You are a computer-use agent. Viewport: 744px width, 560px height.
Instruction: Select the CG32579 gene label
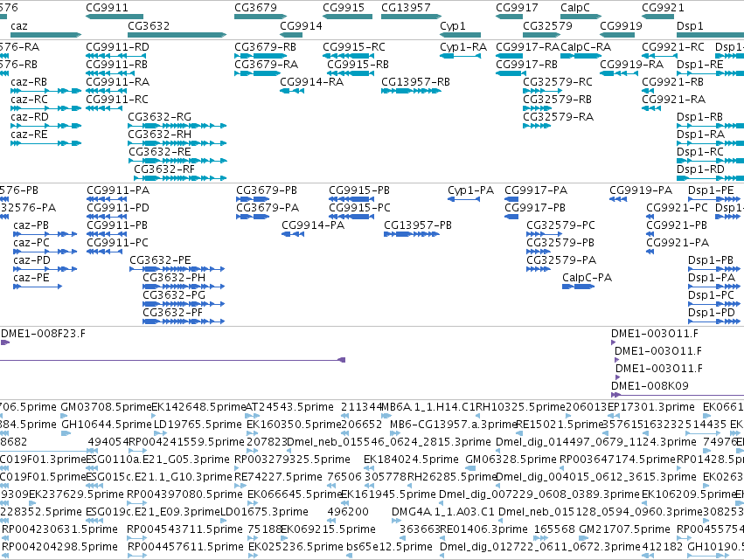pos(547,25)
